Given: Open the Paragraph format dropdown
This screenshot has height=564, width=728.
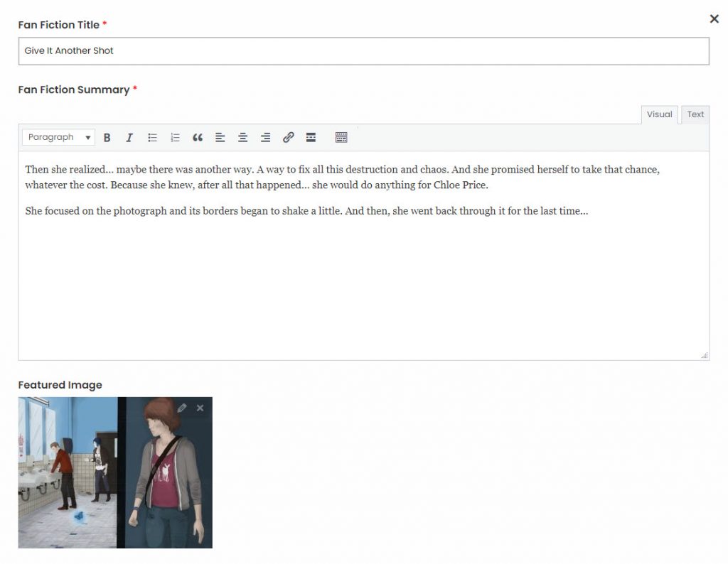Looking at the screenshot, I should tap(58, 137).
